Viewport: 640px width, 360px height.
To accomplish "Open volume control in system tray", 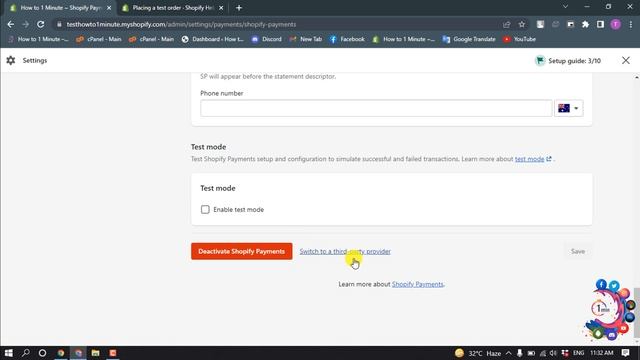I will click(x=553, y=353).
